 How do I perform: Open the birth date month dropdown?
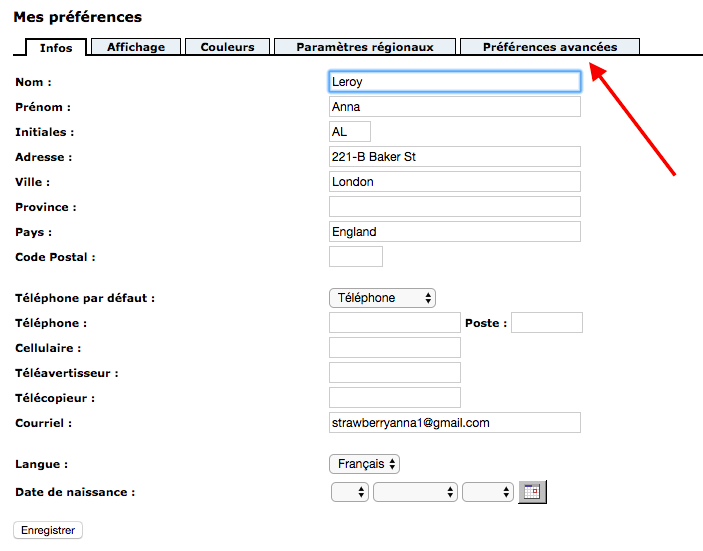(x=415, y=492)
